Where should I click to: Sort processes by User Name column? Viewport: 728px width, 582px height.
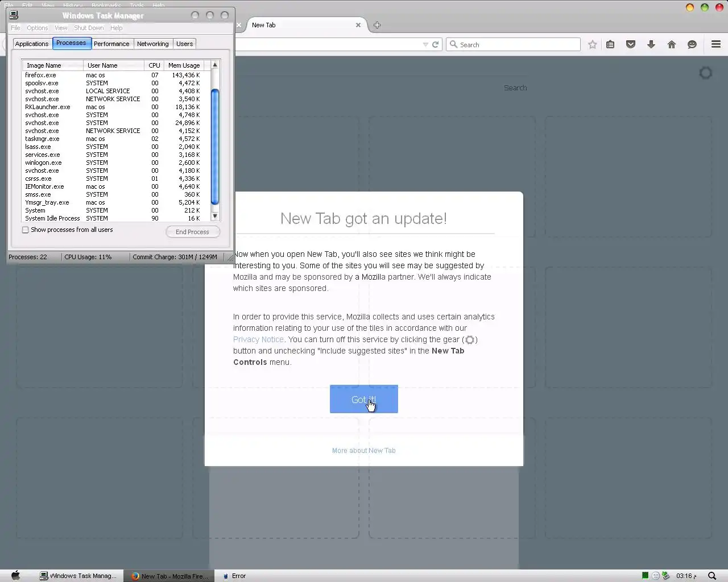click(x=113, y=65)
